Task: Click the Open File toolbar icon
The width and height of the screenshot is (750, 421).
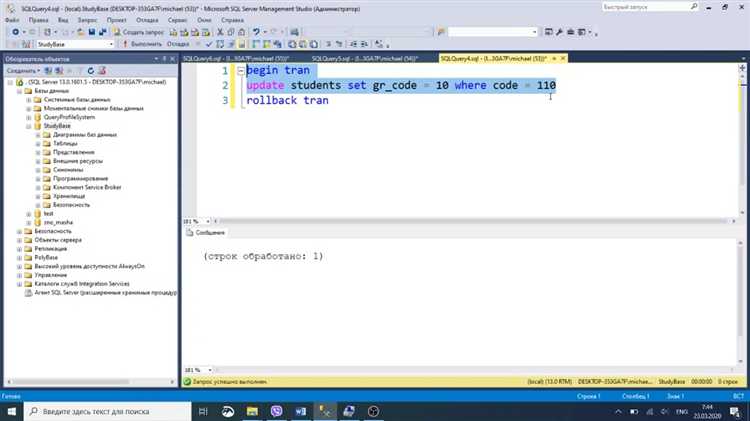Action: (x=81, y=32)
